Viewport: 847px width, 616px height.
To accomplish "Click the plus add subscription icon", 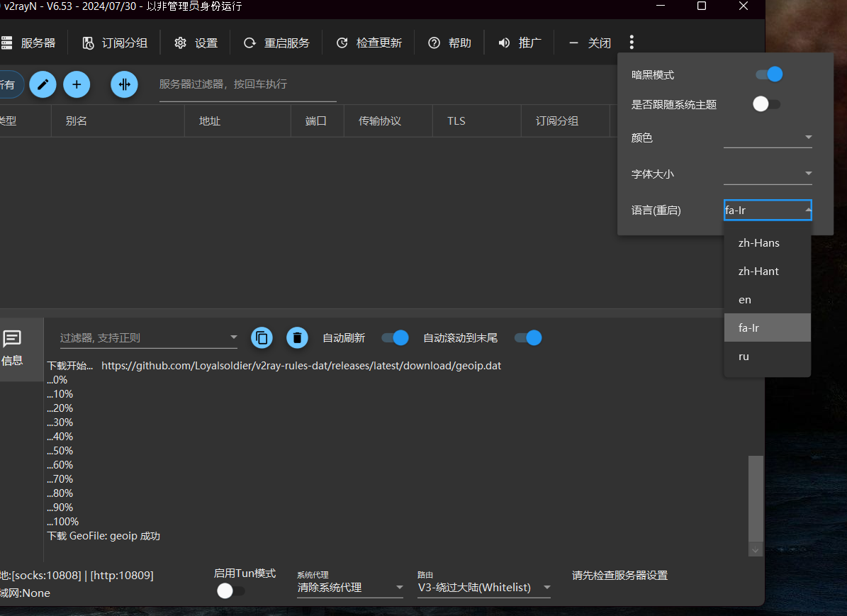I will click(77, 84).
